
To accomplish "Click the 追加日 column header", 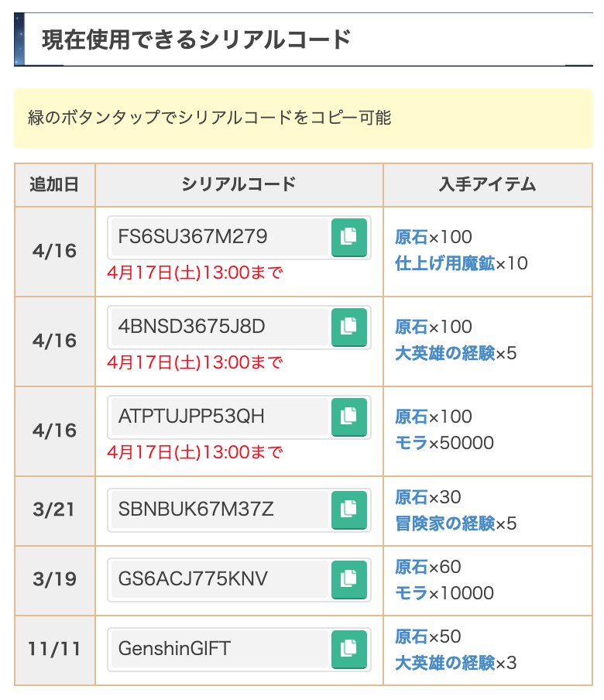I will tap(54, 185).
